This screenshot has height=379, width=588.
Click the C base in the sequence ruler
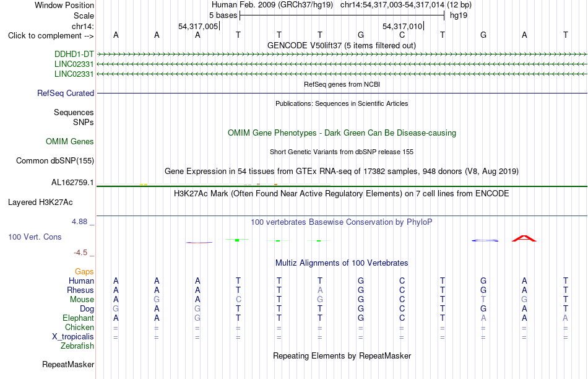tap(402, 35)
